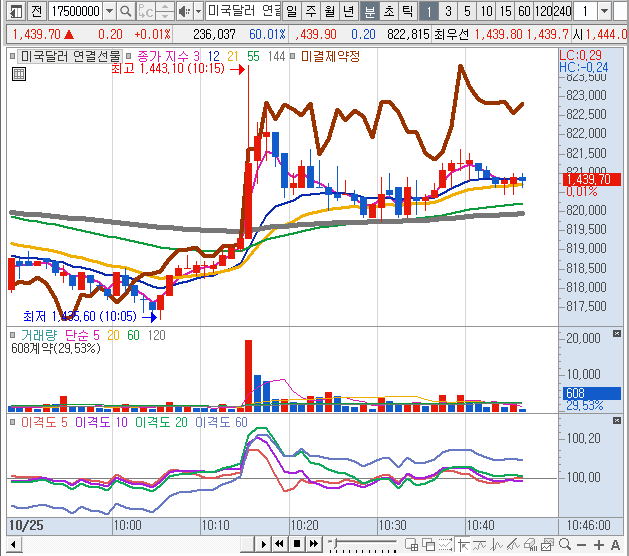Select the 일 daily period tab

(290, 12)
